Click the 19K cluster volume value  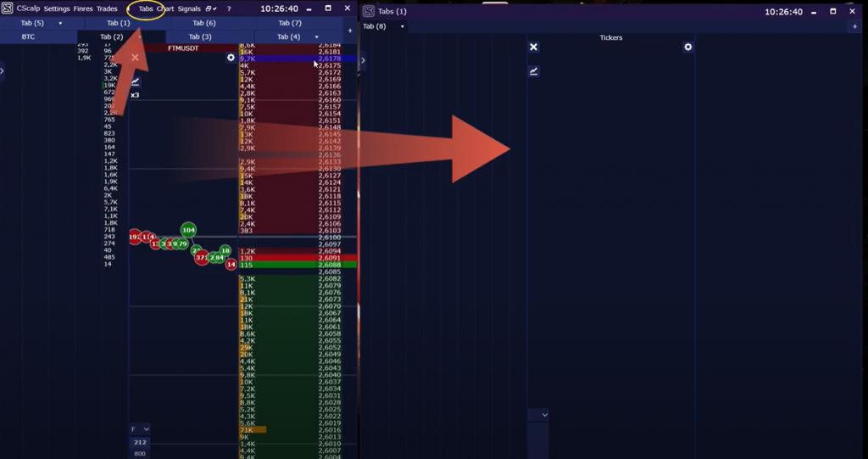tap(109, 86)
